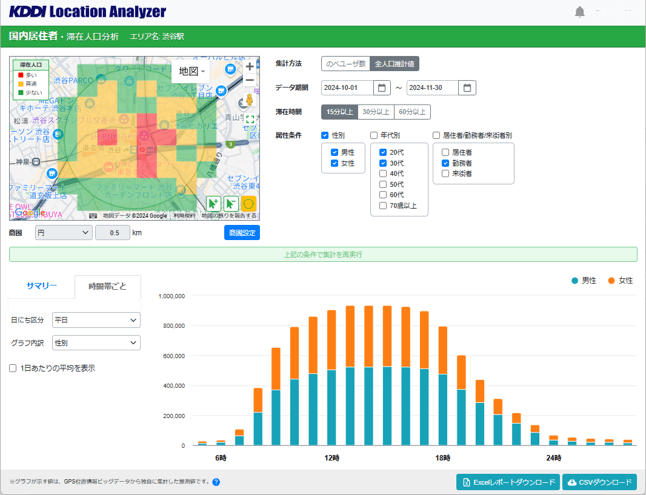Image resolution: width=646 pixels, height=495 pixels.
Task: Click the ローソン shop pin on map
Action: (x=58, y=134)
